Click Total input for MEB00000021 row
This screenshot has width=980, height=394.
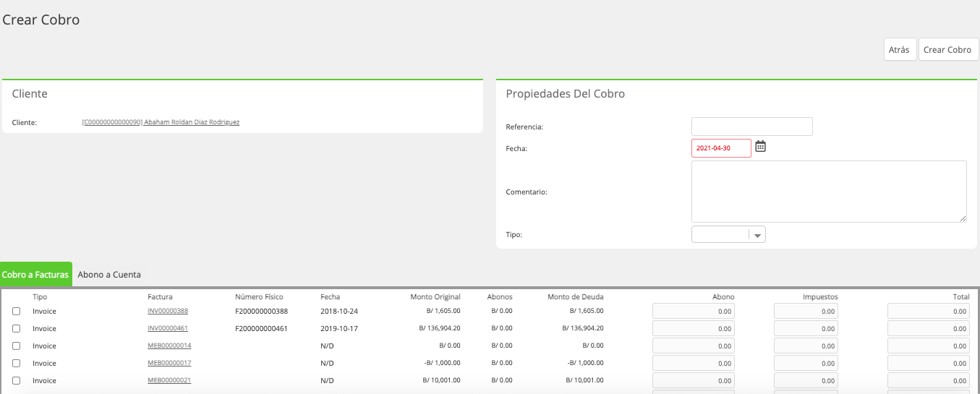pos(929,381)
